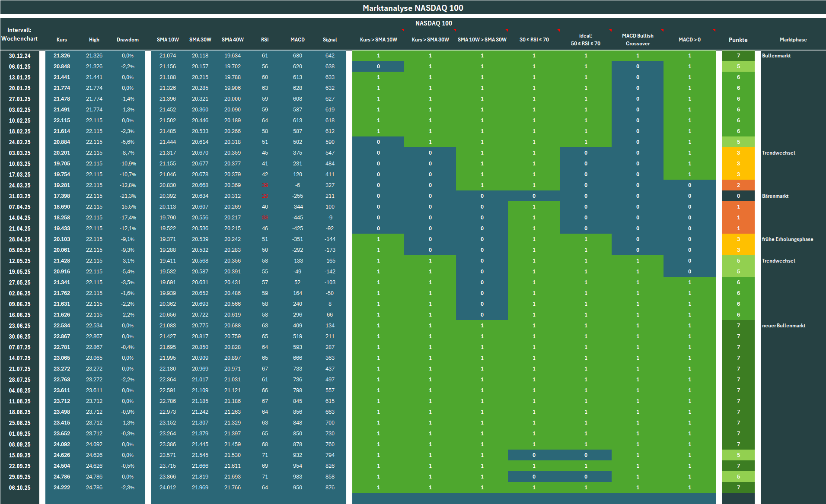Viewport: 826px width, 504px height.
Task: Select Signal value 8 in row 09.06.25
Action: (330, 304)
